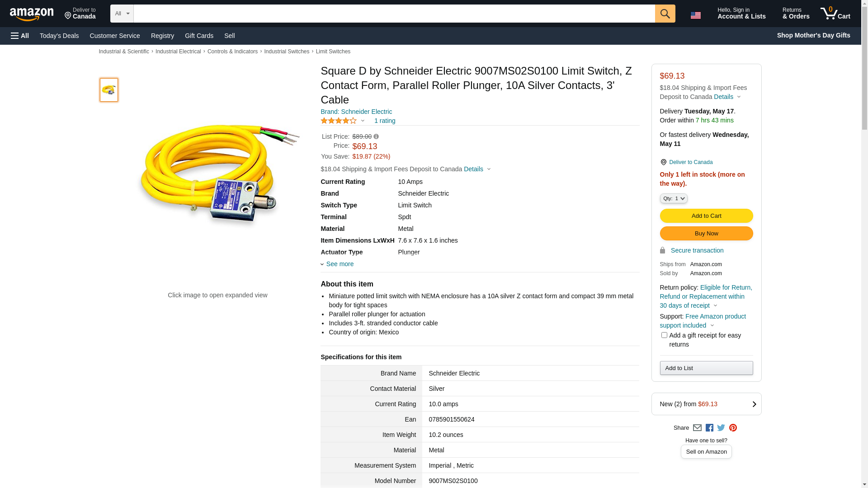868x488 pixels.
Task: Click the search magnifier icon button
Action: 665,14
